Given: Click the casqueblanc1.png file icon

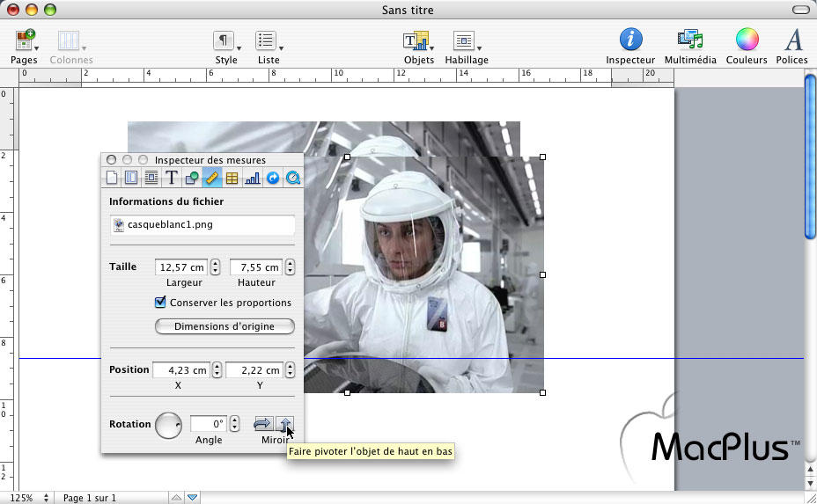Looking at the screenshot, I should [x=119, y=225].
